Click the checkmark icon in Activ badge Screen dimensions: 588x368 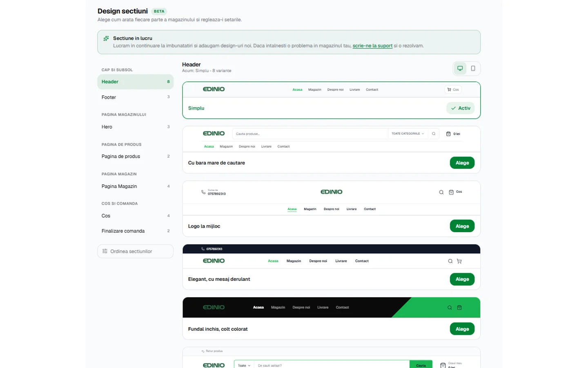[x=453, y=108]
